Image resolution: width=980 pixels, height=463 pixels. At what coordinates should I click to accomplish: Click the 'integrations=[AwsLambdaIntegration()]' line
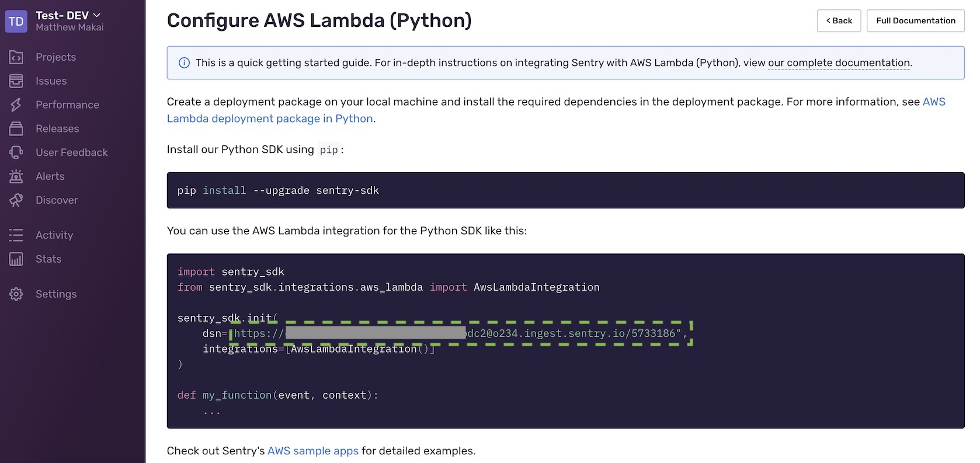click(319, 349)
